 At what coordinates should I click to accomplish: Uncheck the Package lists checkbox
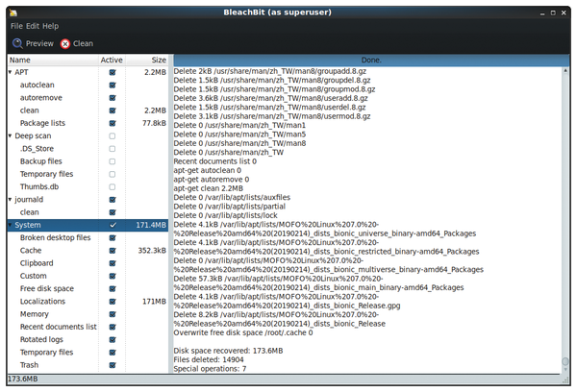pos(113,123)
